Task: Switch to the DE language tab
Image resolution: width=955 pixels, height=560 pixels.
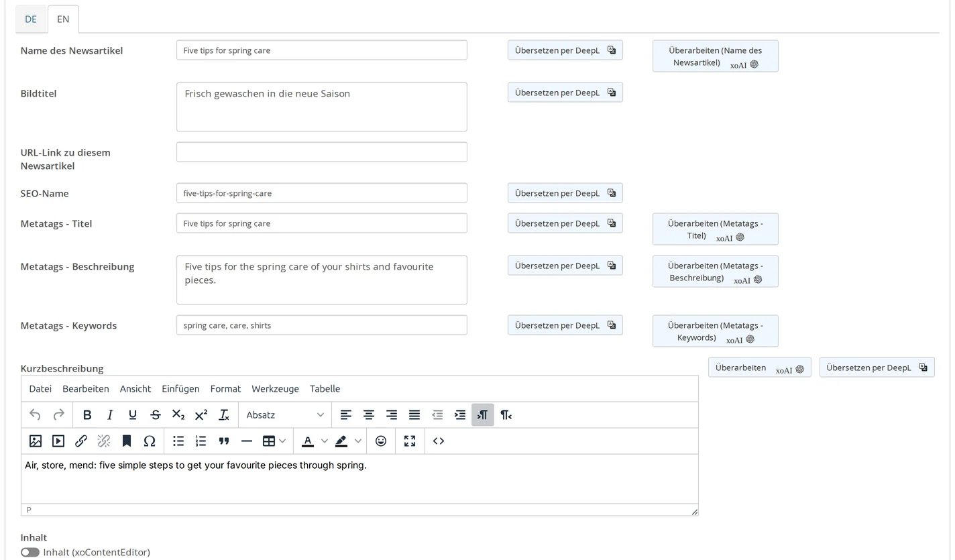Action: pos(31,19)
